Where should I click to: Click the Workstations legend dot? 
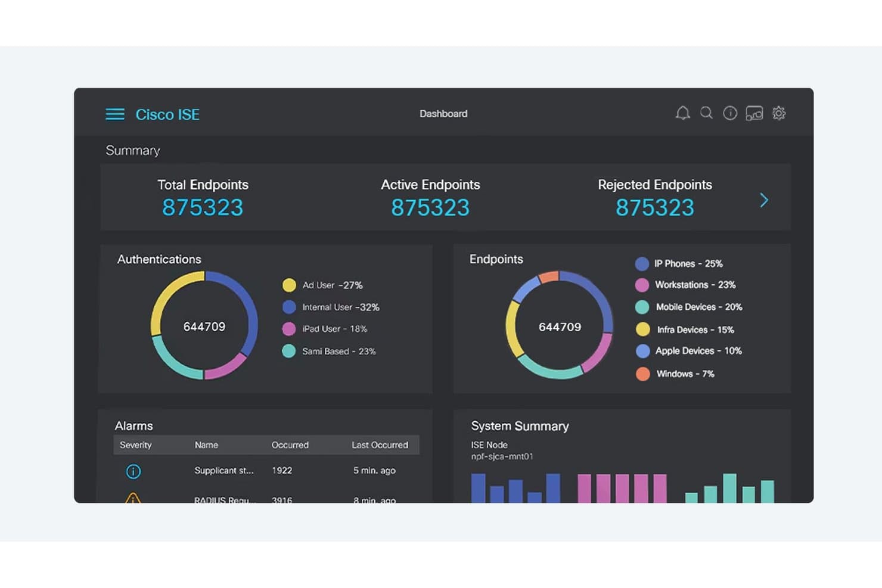click(x=642, y=285)
